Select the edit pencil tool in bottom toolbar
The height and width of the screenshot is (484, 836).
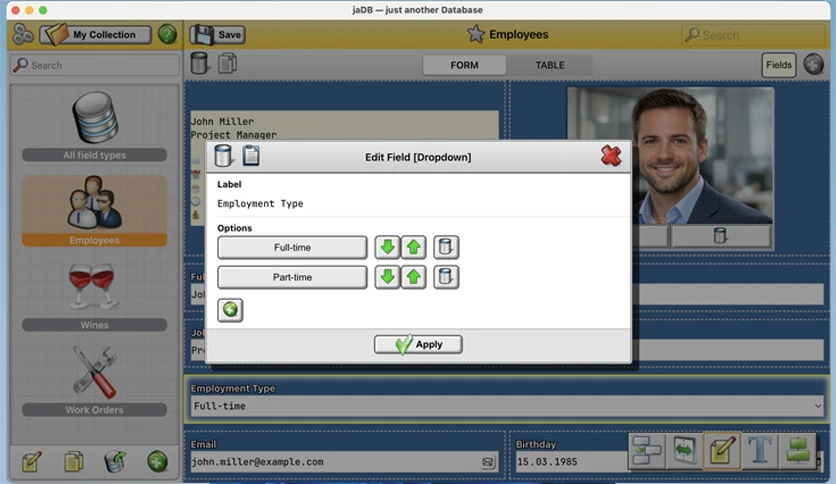[x=722, y=450]
